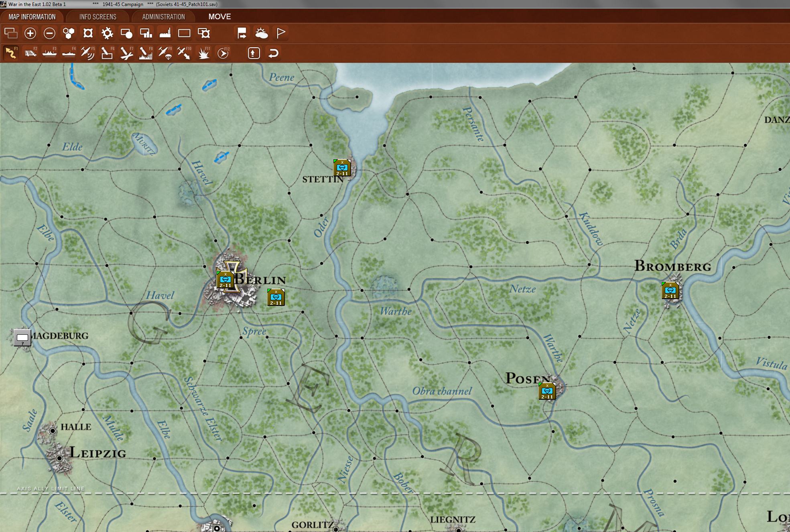
Task: Undo the last move with the curved arrow
Action: click(273, 53)
